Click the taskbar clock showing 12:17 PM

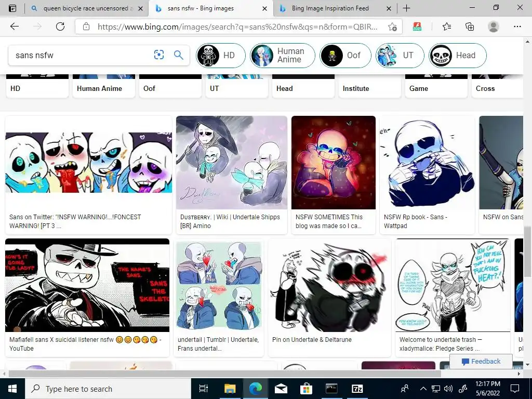click(x=487, y=389)
